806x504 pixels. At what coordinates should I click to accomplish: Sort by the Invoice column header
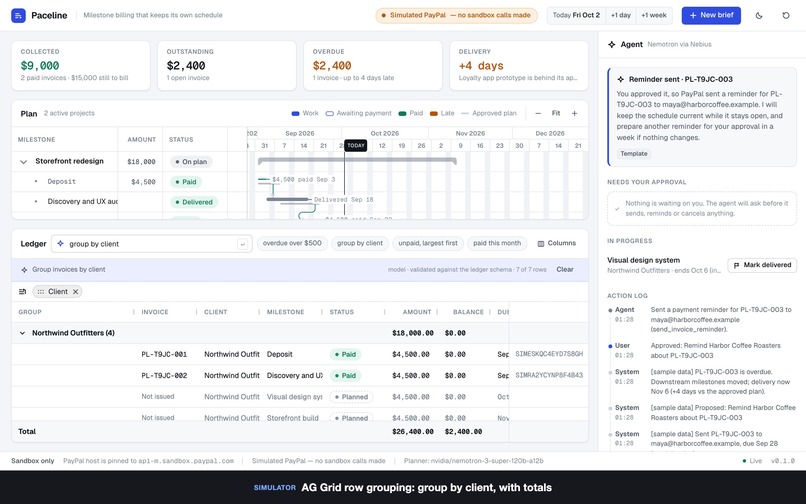[155, 312]
